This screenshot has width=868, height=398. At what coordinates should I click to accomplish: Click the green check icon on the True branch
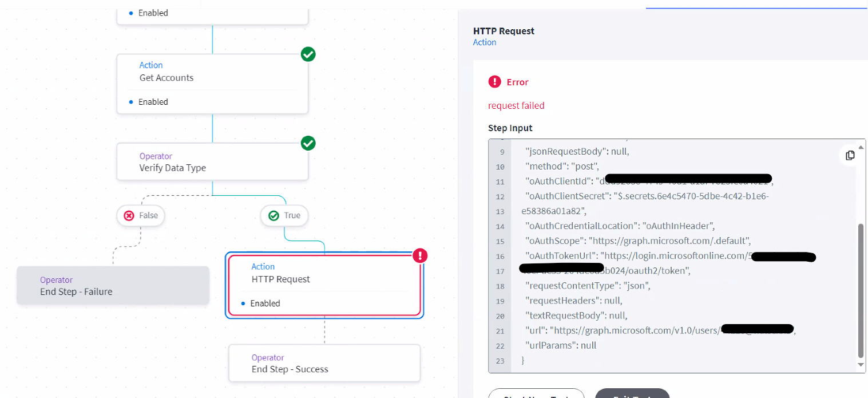pos(274,216)
